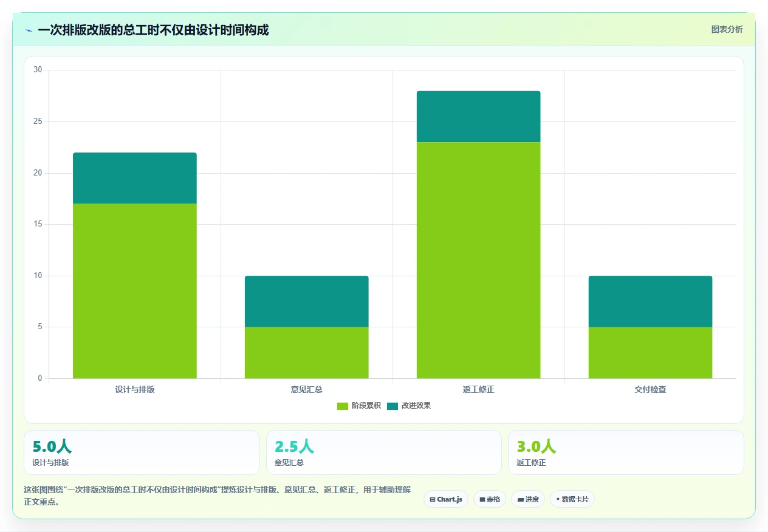This screenshot has width=768, height=532.
Task: Click the green bar segment for 返工修正
Action: (479, 260)
